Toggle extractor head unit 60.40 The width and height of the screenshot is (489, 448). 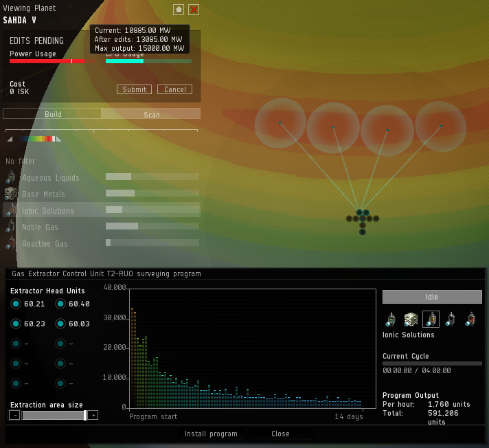[60, 304]
